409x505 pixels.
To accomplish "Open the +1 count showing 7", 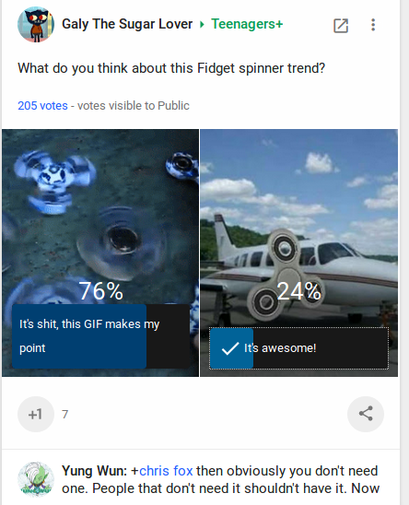I will click(x=65, y=414).
